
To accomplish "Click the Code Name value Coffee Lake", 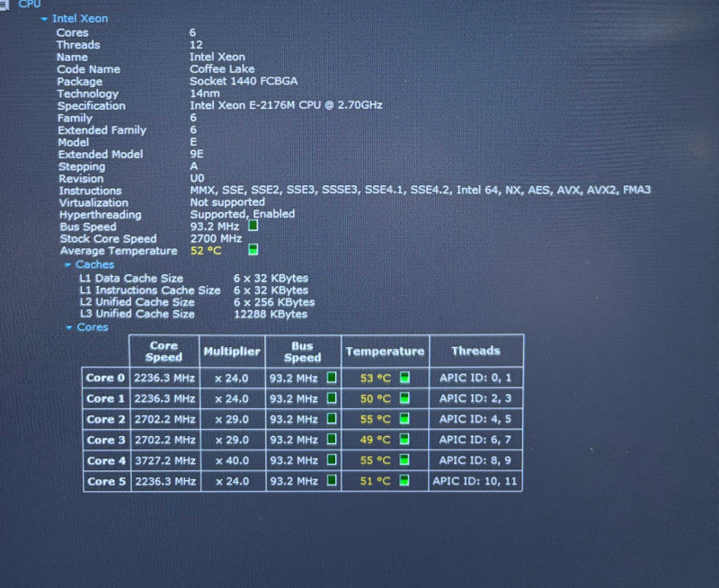I will [x=222, y=69].
